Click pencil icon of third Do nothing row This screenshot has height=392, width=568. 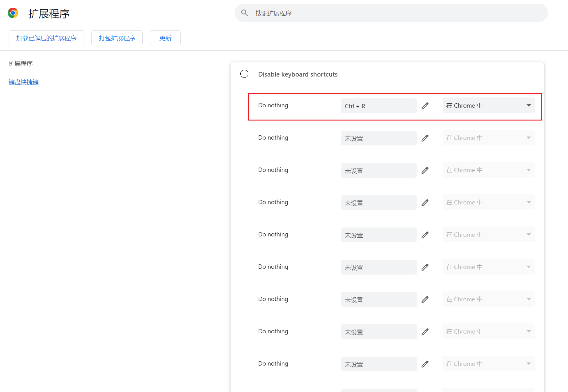(425, 170)
